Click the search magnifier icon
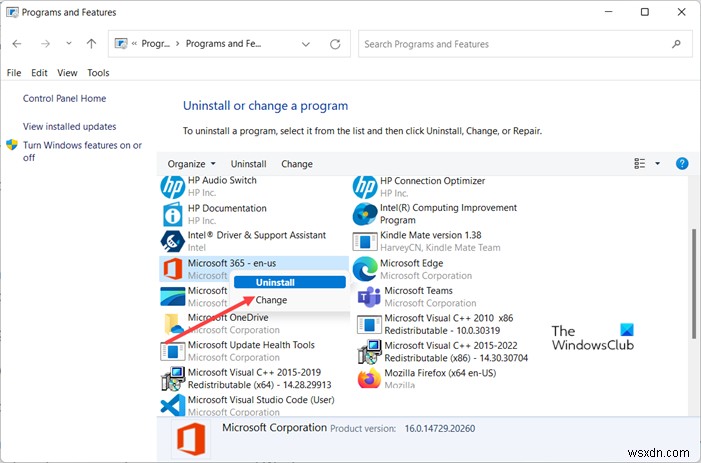Viewport: 701px width, 463px height. [676, 44]
